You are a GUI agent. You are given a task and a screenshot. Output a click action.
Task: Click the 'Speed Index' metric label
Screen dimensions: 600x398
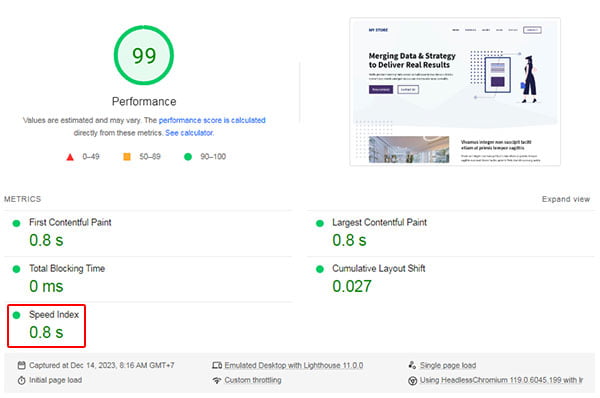(x=54, y=315)
